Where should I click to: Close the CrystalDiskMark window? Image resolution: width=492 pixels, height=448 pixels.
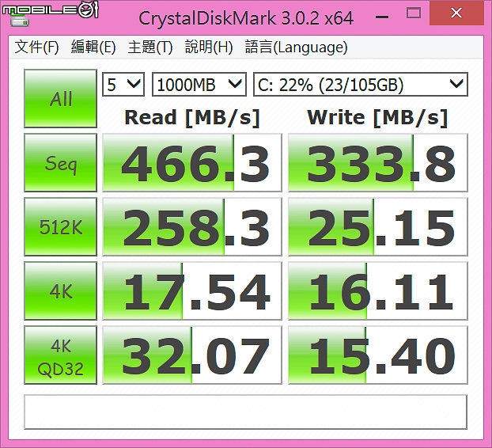coord(456,13)
